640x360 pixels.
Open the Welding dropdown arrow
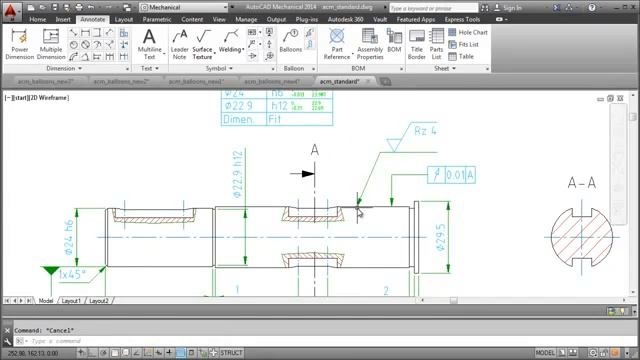pos(243,49)
